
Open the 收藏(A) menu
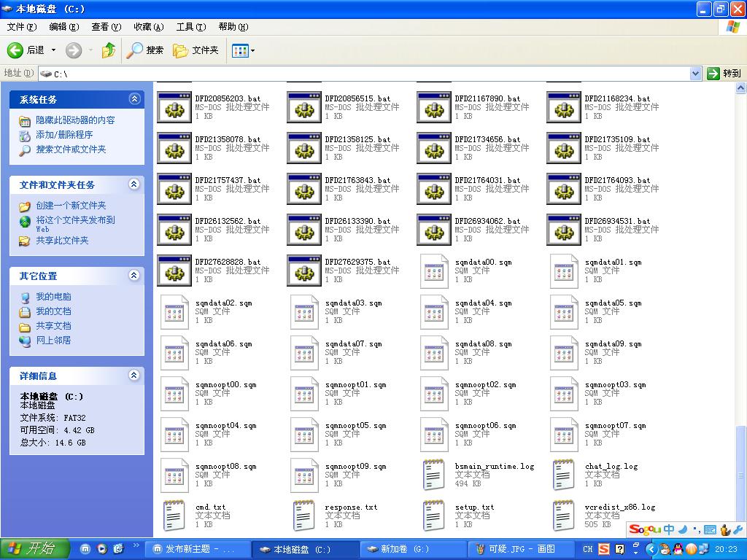[149, 27]
